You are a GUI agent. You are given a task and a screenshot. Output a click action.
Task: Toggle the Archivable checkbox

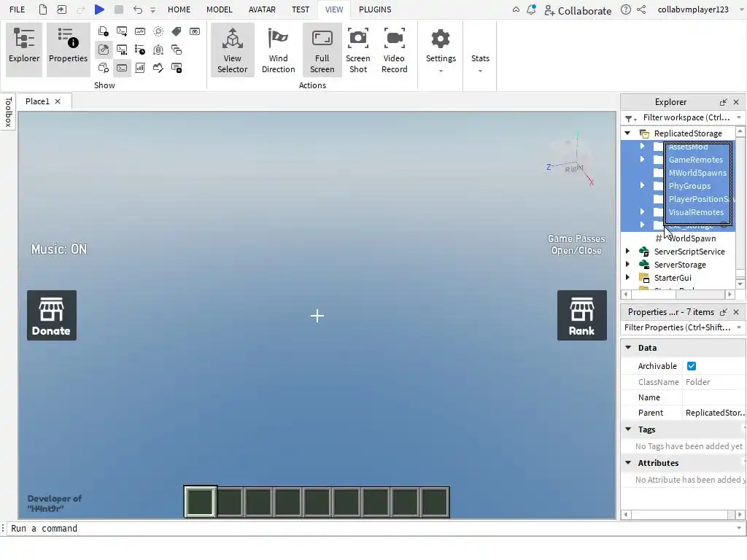tap(692, 366)
